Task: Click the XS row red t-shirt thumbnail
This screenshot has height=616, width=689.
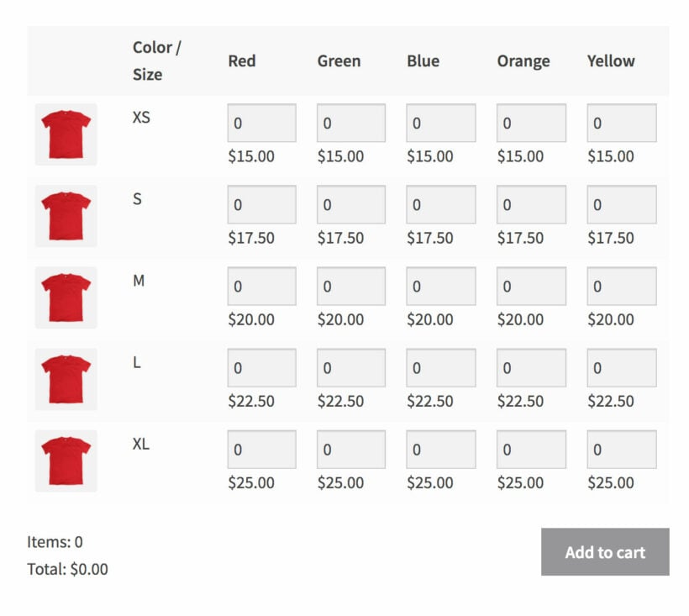Action: point(66,134)
